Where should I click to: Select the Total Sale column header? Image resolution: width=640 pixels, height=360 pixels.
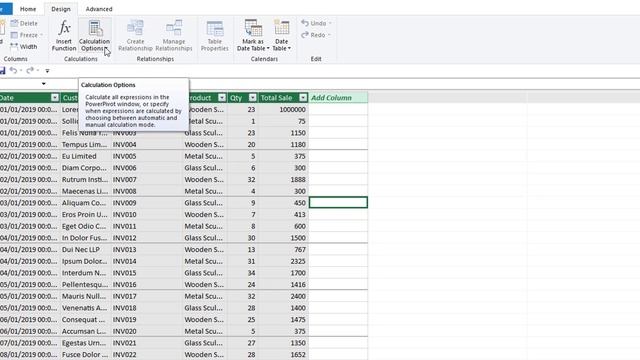pyautogui.click(x=276, y=98)
